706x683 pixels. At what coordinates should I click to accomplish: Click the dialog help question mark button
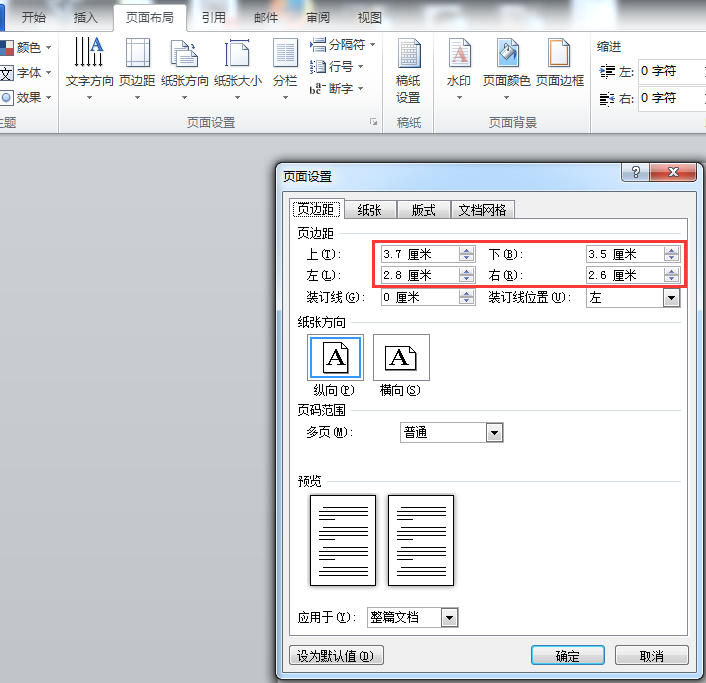coord(635,172)
